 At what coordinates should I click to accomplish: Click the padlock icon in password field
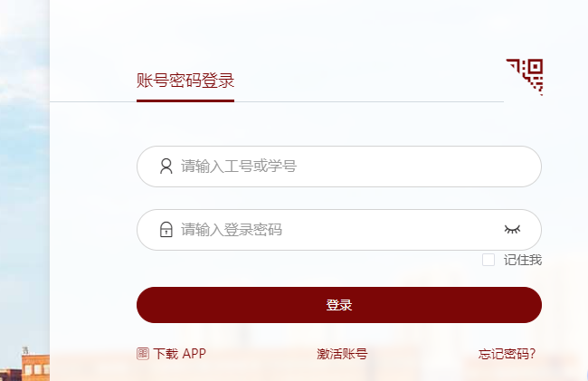[166, 230]
